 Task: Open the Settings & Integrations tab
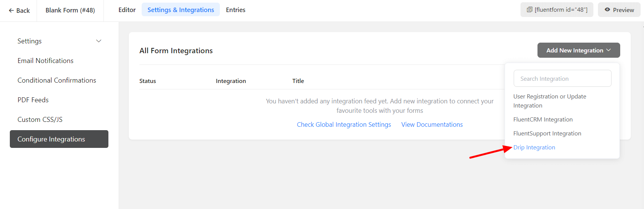point(181,10)
